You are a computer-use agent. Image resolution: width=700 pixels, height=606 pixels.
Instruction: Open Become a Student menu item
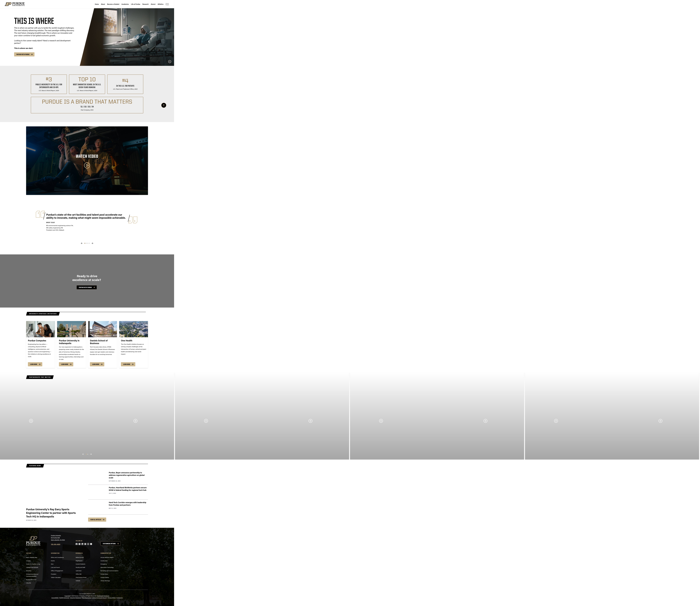coord(113,4)
